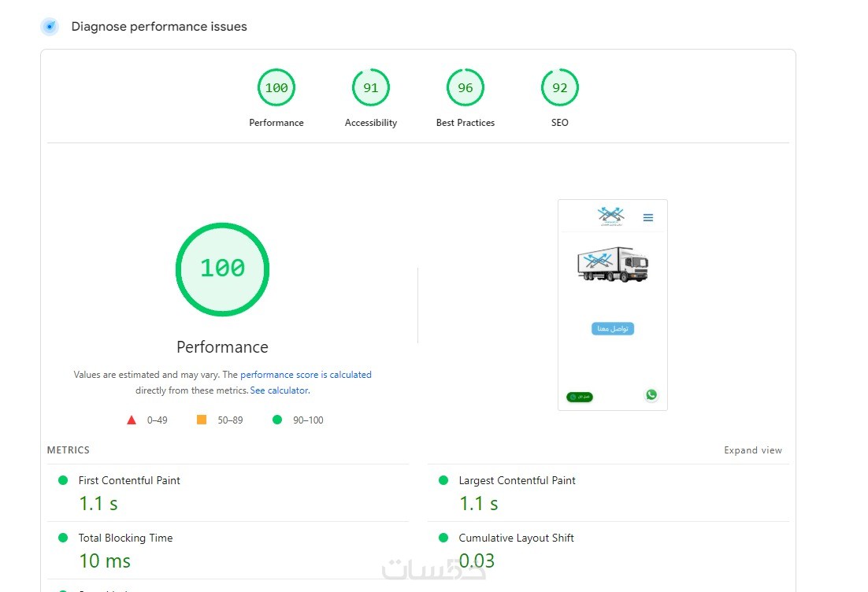Viewport: 868px width, 592px height.
Task: Click the SEO label under the gauge
Action: point(560,123)
